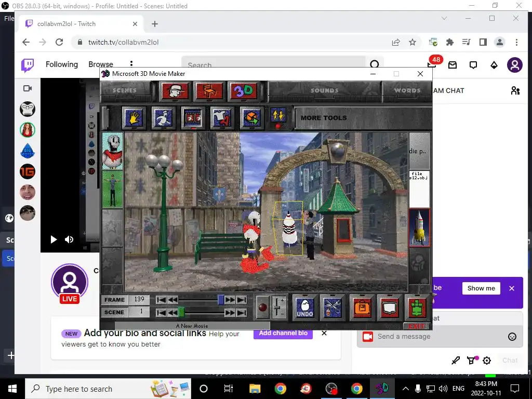Screen dimensions: 532x399
Task: Open chat settings gear icon
Action: (x=487, y=361)
